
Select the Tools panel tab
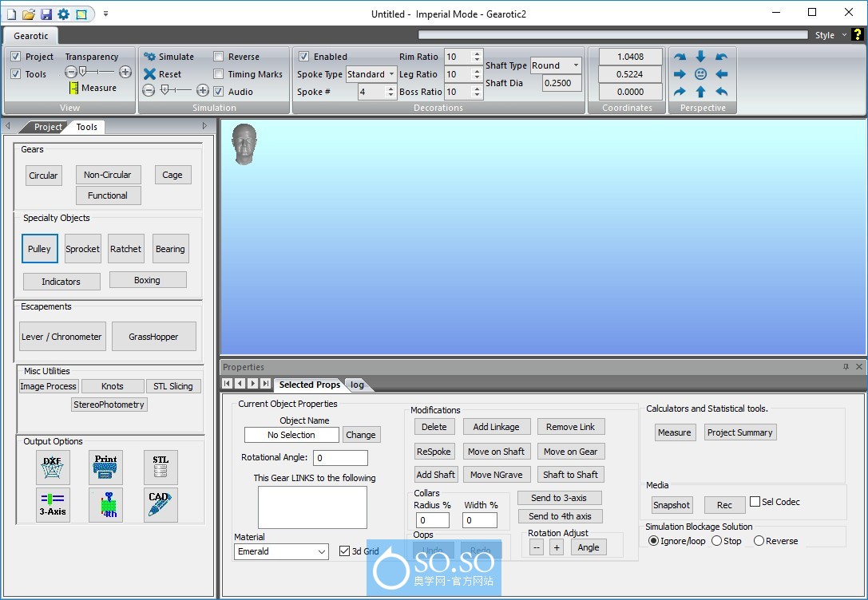[x=86, y=127]
